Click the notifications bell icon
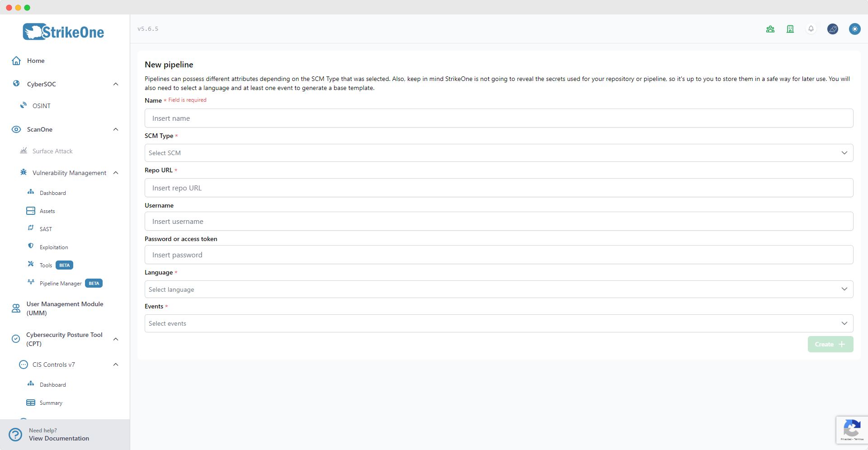Image resolution: width=868 pixels, height=450 pixels. point(811,28)
